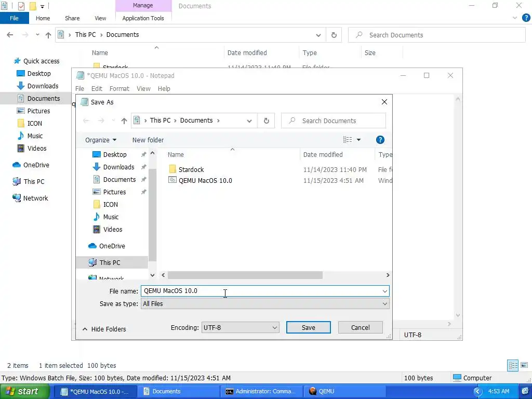This screenshot has width=532, height=399.
Task: Sort by Name column in Save As dialog
Action: click(x=176, y=155)
